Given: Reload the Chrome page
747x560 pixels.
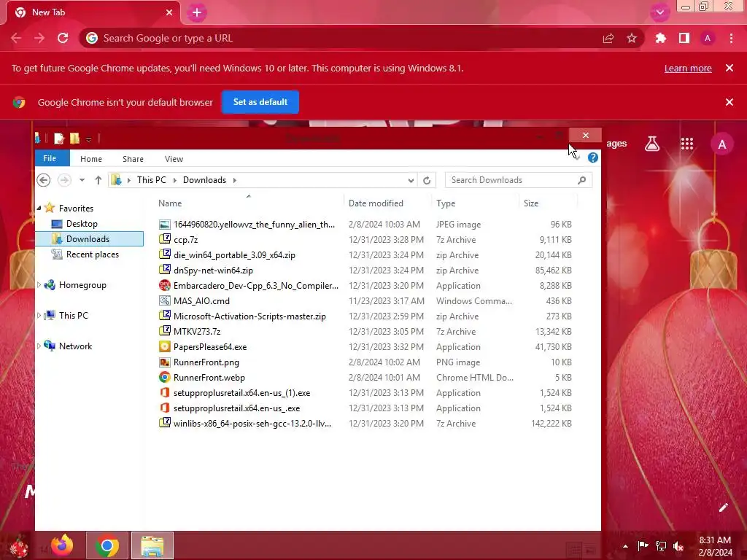Looking at the screenshot, I should [x=63, y=38].
